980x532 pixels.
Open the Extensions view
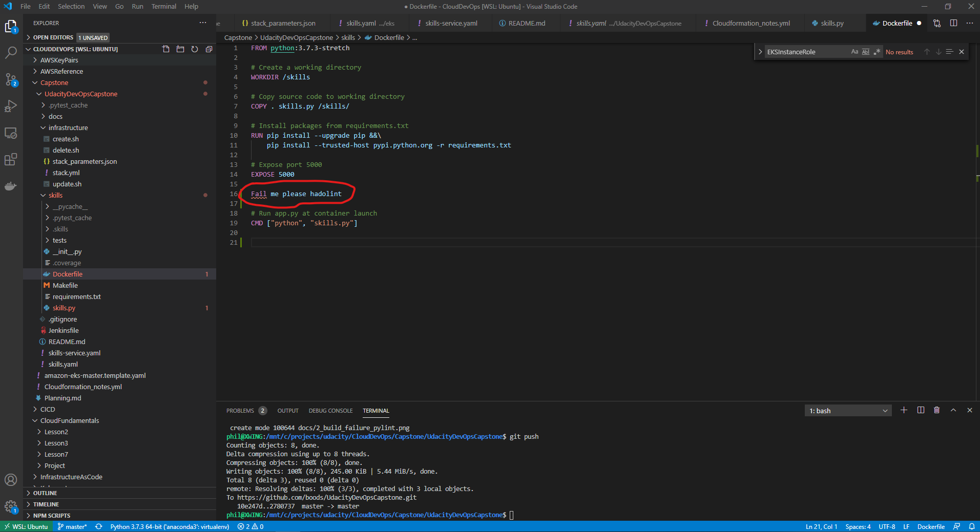pos(11,159)
